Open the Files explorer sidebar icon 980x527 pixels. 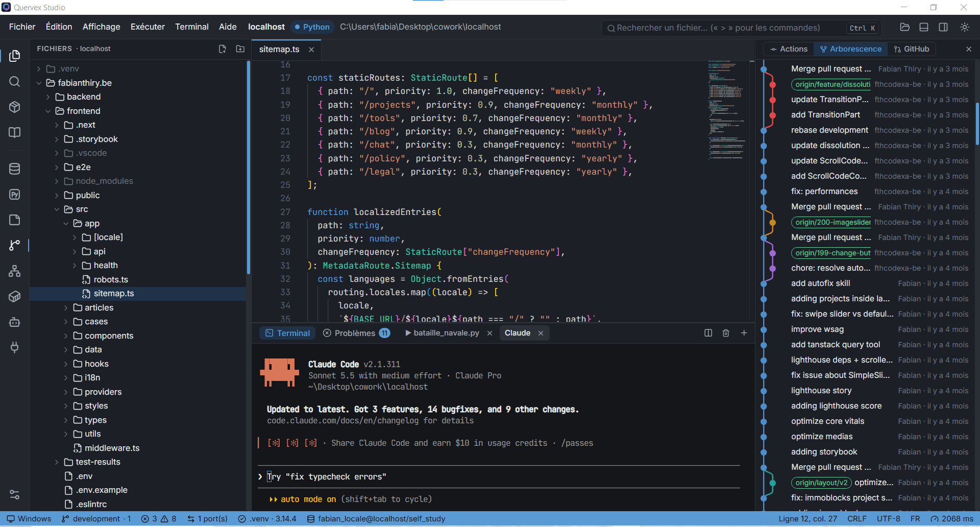[x=15, y=56]
